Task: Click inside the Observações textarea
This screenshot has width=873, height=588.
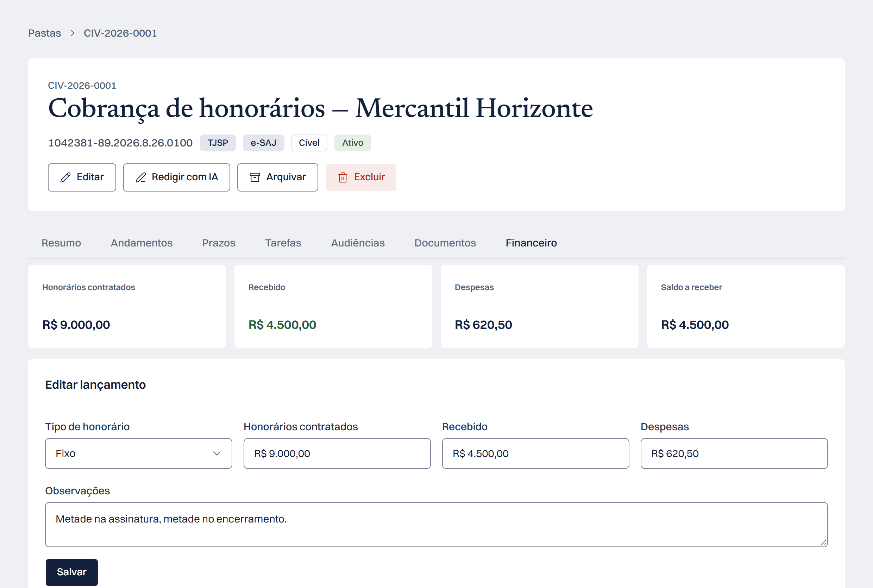Action: [x=436, y=525]
